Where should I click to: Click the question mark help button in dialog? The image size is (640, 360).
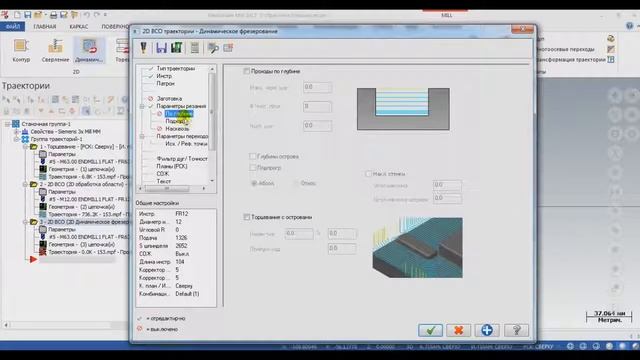point(516,330)
